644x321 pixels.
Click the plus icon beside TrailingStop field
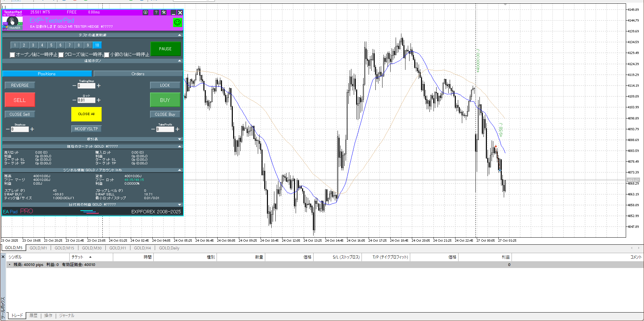99,86
